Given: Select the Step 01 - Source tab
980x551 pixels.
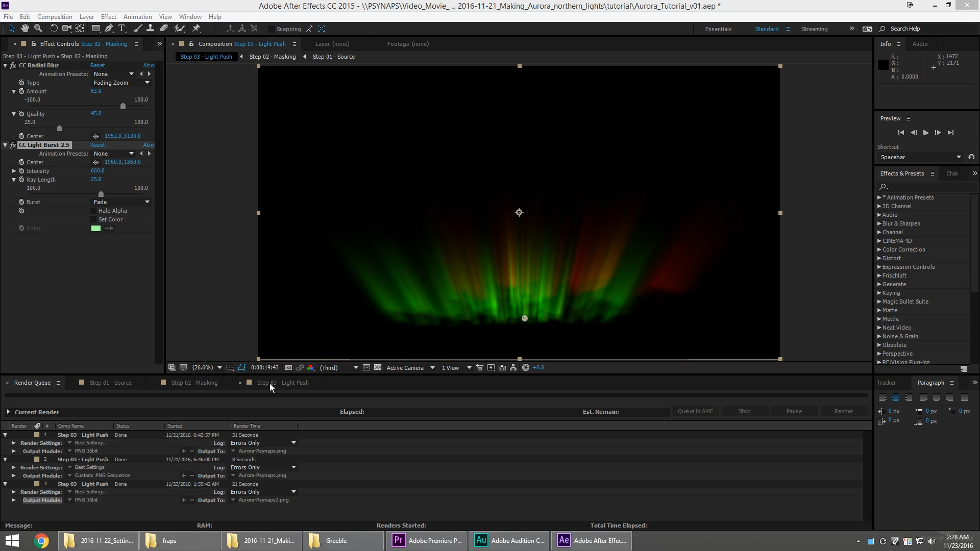Looking at the screenshot, I should 110,382.
